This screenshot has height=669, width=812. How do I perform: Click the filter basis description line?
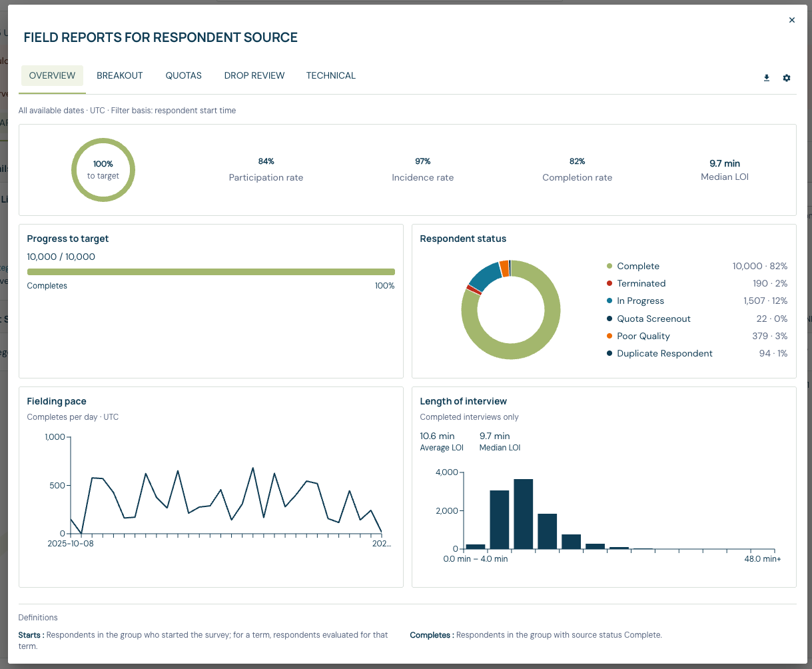(x=127, y=111)
